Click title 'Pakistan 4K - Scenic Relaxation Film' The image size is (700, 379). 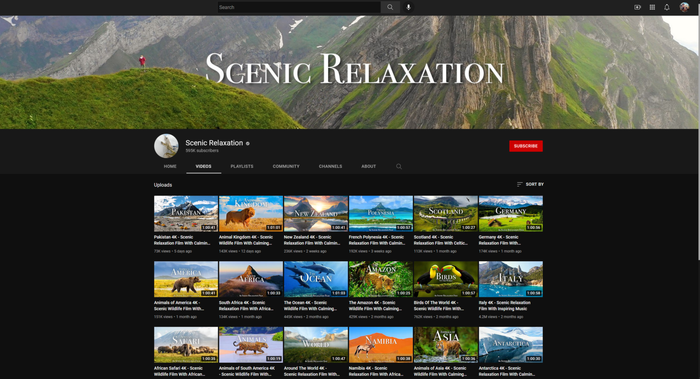(x=182, y=240)
